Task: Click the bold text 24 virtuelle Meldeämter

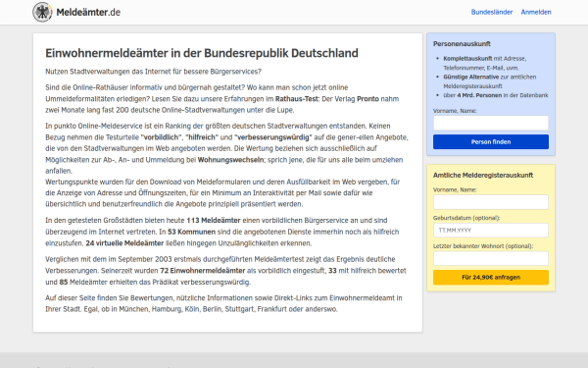Action: pos(124,243)
